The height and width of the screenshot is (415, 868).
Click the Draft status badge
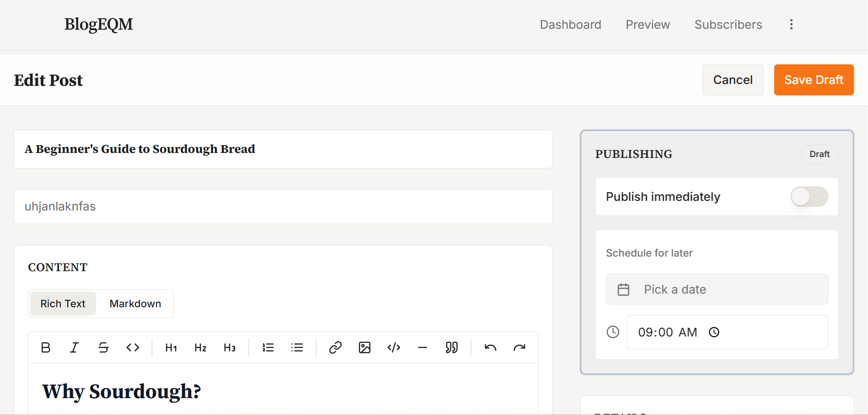click(x=820, y=154)
